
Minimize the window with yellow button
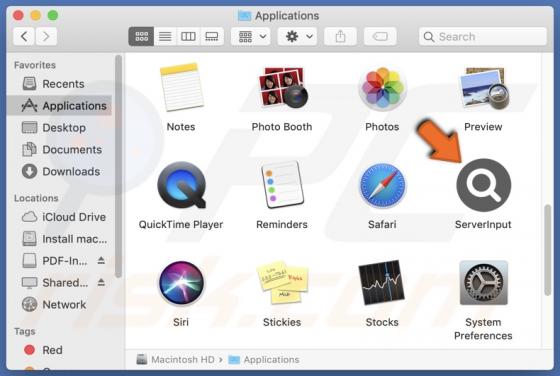[x=35, y=15]
